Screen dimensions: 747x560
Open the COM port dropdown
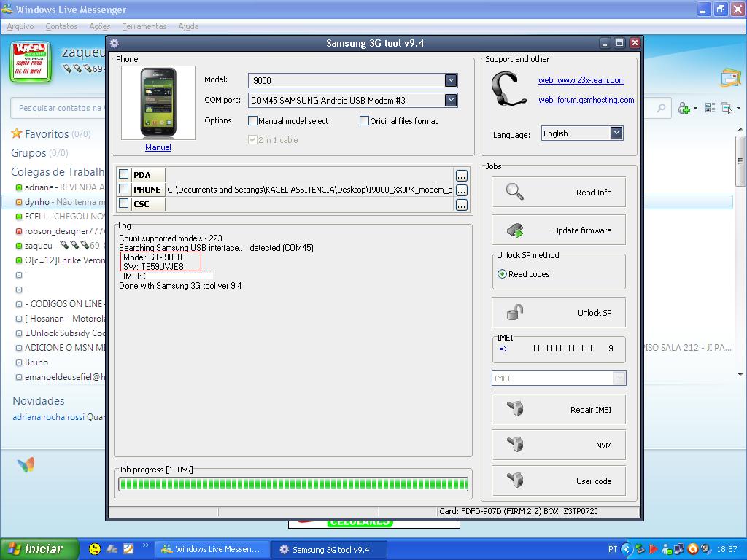point(451,100)
